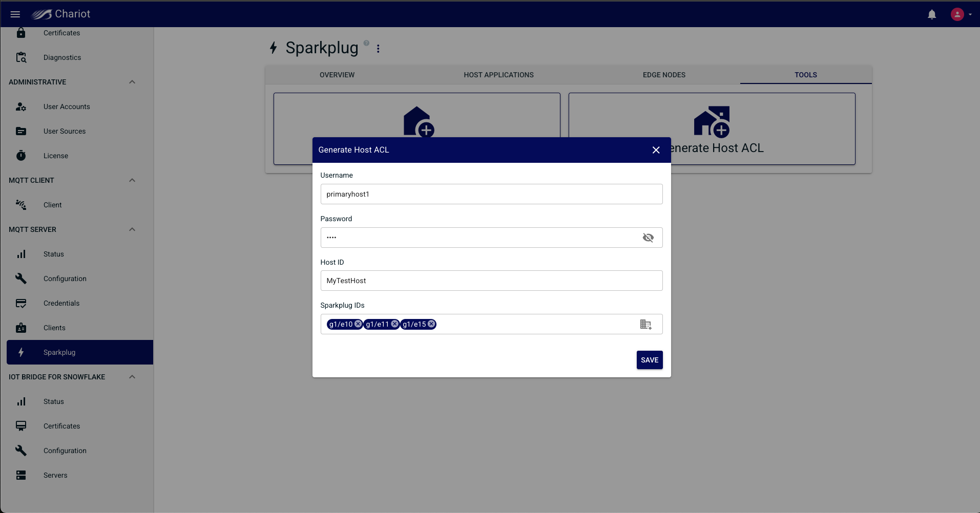
Task: Open the License stopwatch icon
Action: coord(21,156)
